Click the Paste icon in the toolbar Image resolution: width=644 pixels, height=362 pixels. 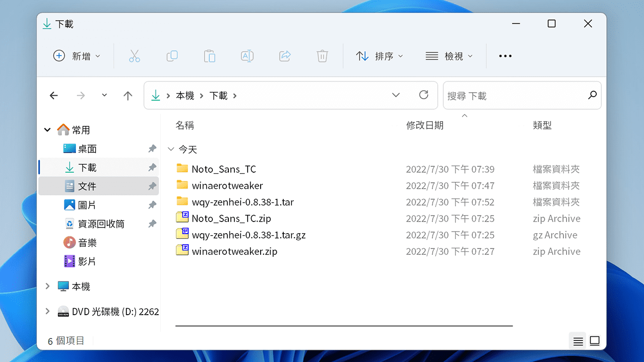click(209, 56)
